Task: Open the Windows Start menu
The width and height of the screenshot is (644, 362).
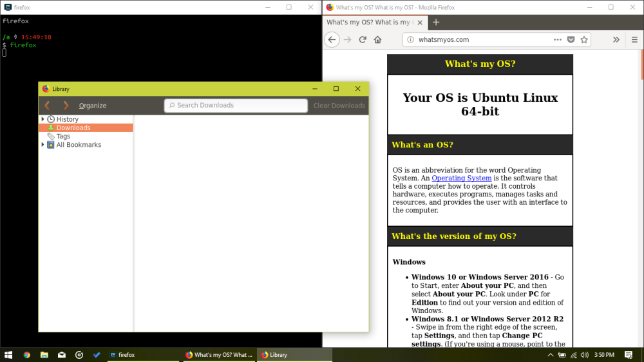Action: tap(8, 355)
